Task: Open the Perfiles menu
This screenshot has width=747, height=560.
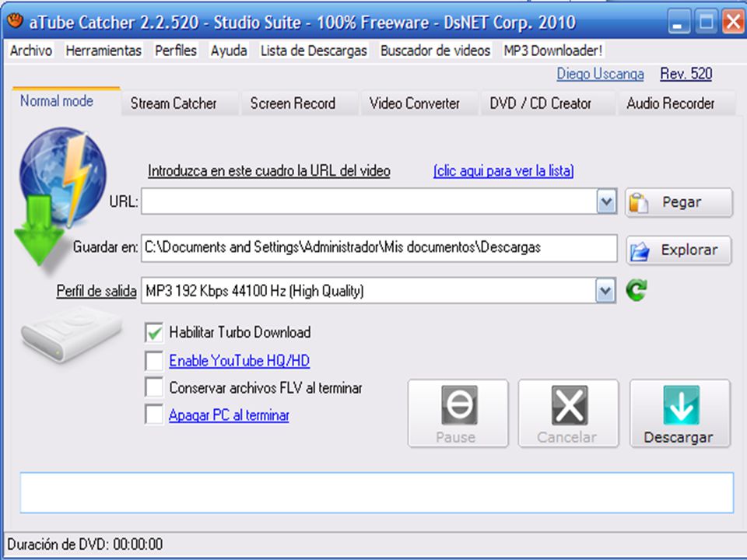Action: click(176, 51)
